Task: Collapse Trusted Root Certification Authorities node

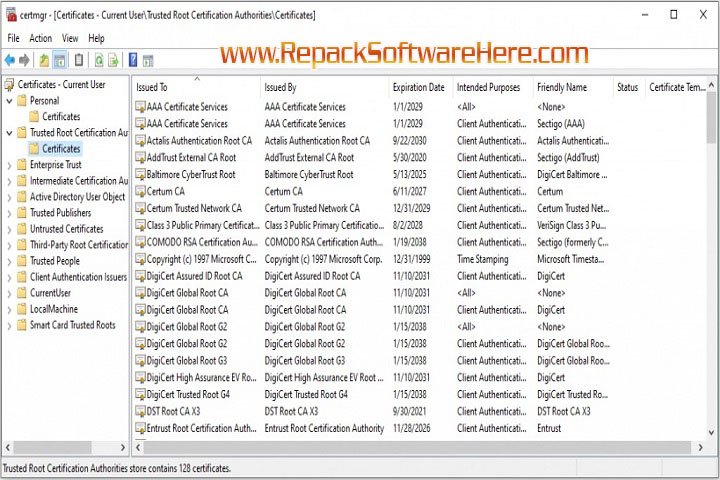Action: click(x=9, y=133)
